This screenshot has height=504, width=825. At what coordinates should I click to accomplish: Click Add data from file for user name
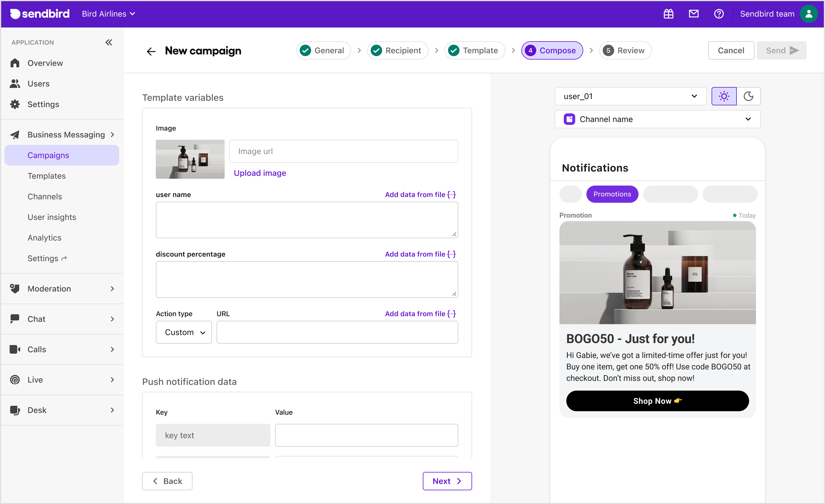[420, 194]
